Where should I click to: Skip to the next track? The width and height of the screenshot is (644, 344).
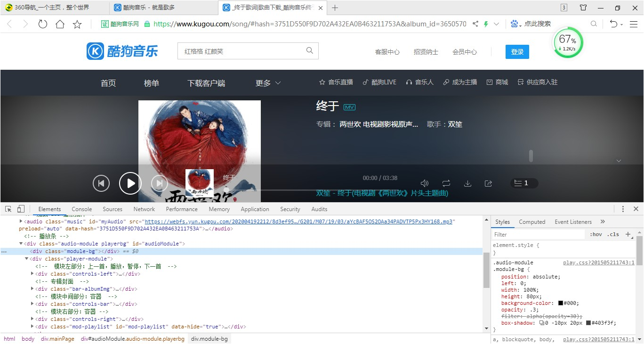(160, 183)
